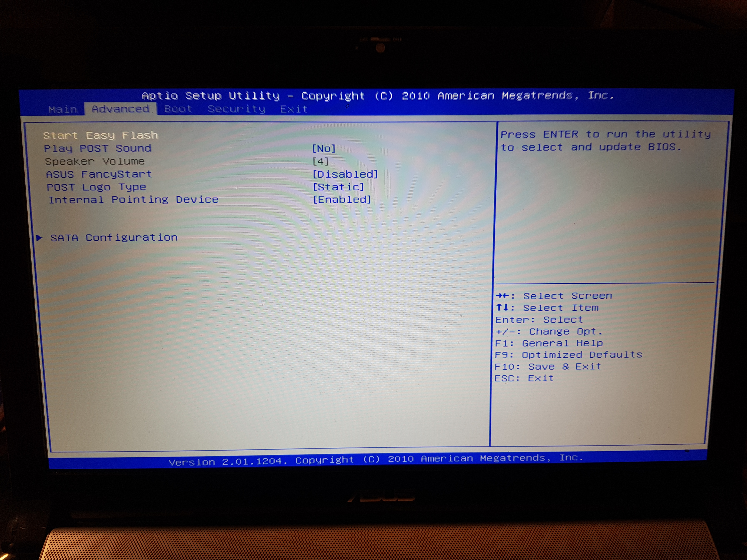
Task: Click the Aptio Setup Utility title
Action: [x=378, y=96]
